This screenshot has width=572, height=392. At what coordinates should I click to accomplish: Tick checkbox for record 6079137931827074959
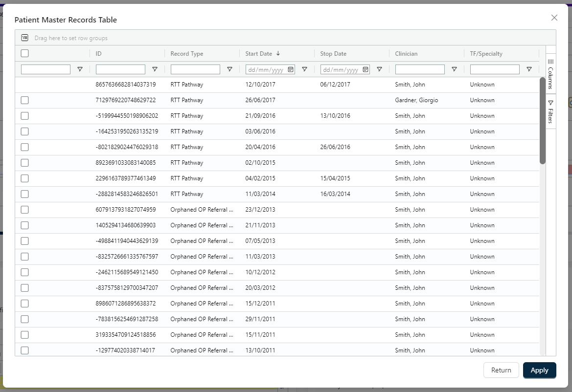25,210
